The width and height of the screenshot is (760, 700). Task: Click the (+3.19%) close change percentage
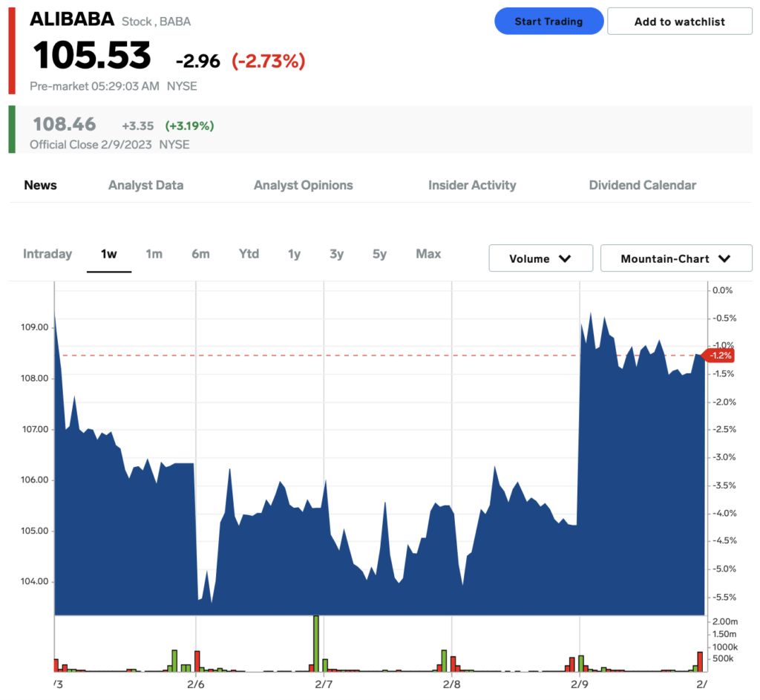coord(189,126)
